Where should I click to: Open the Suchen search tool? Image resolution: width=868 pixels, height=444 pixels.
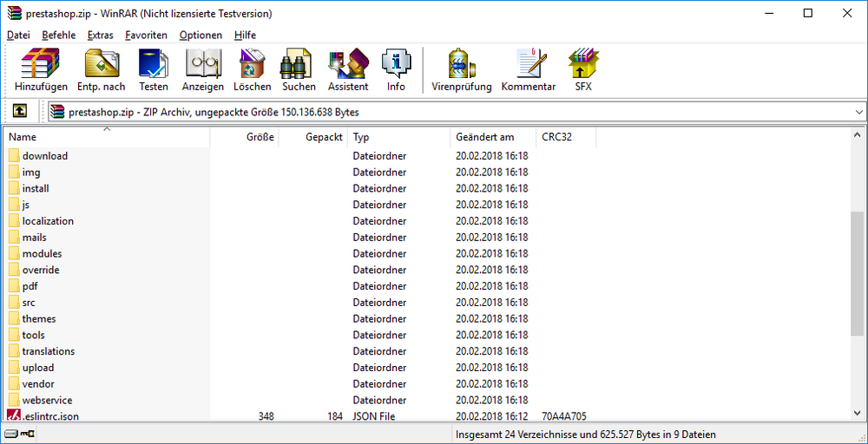coord(299,69)
